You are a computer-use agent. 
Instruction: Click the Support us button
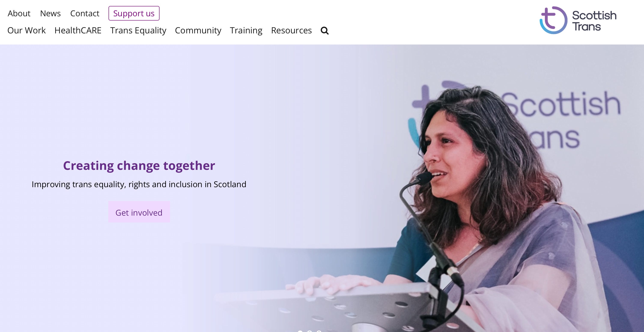pos(134,13)
